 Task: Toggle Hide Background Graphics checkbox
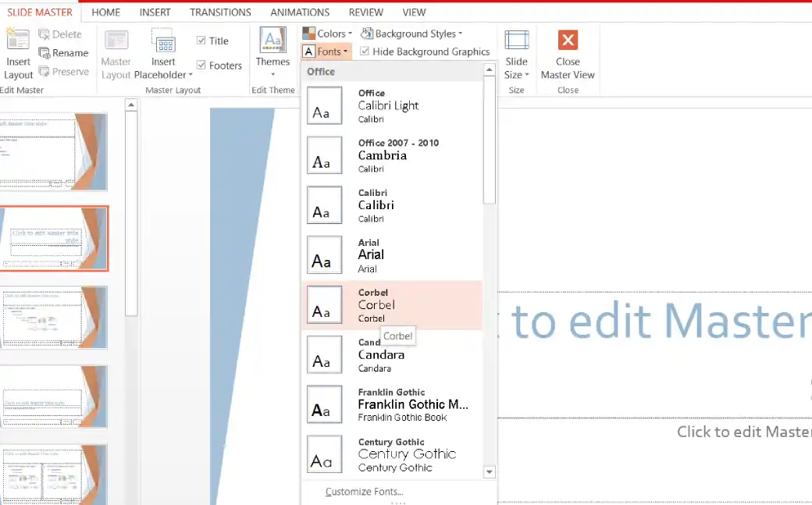pyautogui.click(x=365, y=52)
